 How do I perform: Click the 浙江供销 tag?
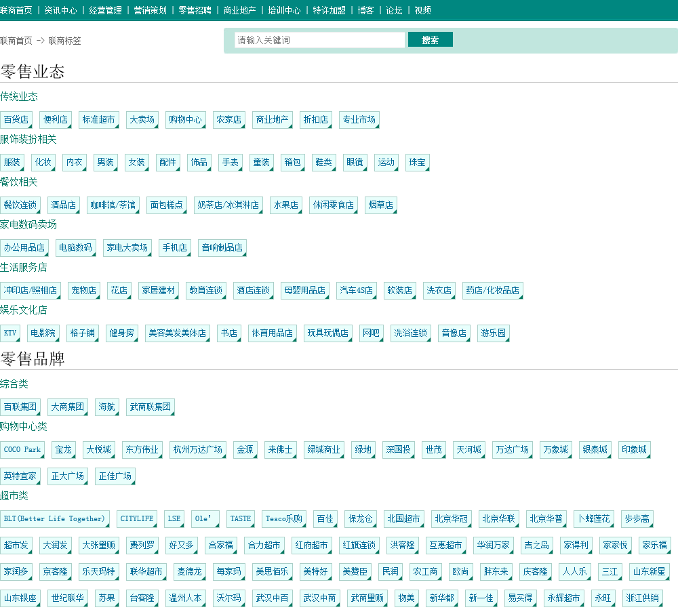[x=643, y=598]
